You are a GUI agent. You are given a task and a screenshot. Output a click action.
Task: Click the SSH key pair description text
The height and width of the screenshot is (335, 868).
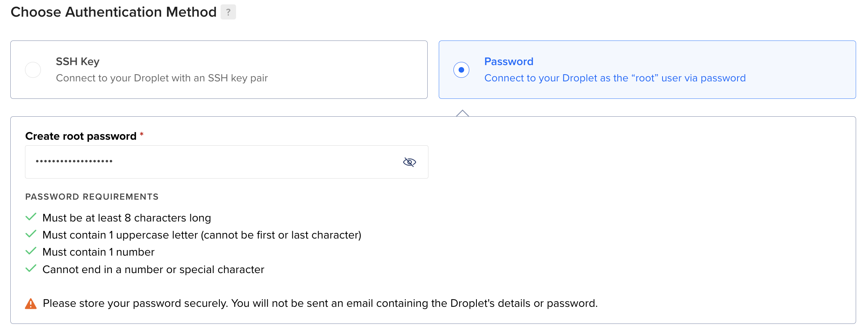[162, 78]
